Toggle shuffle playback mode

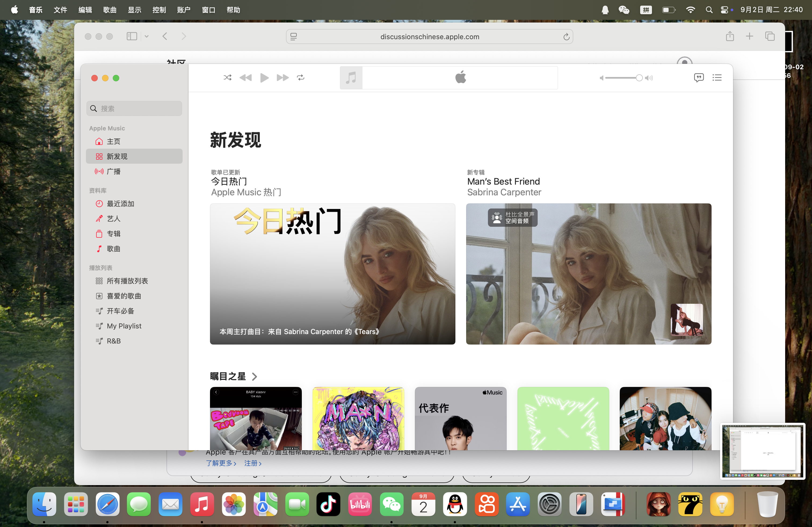pyautogui.click(x=227, y=78)
